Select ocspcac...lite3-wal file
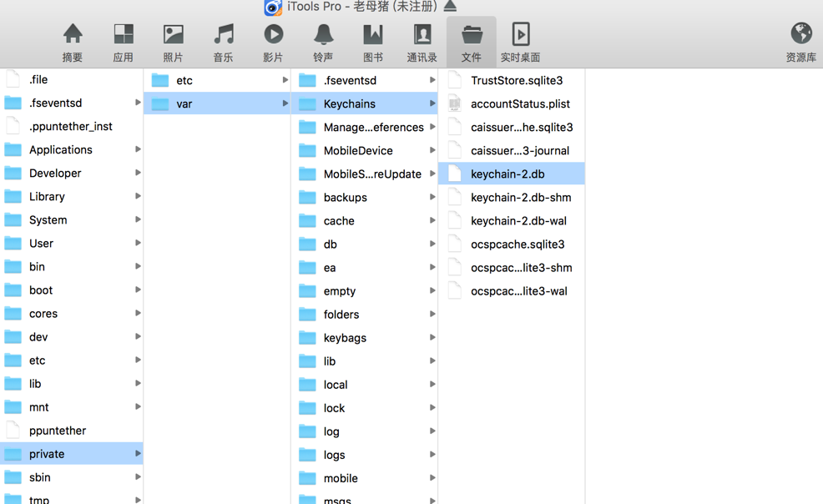Image resolution: width=823 pixels, height=504 pixels. (x=512, y=291)
